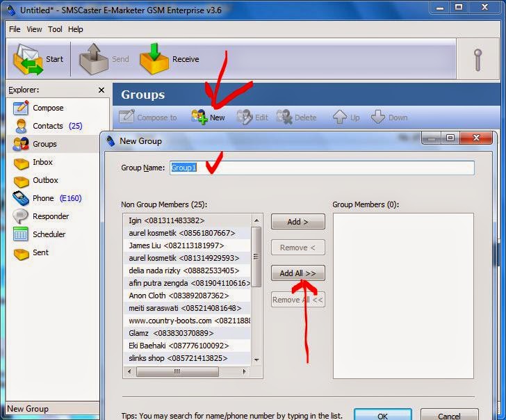Click the vertical scrollbar thumb
506x420 pixels.
coord(256,257)
